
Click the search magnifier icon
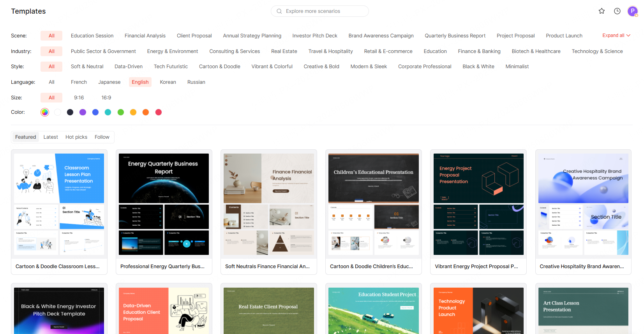(x=279, y=11)
